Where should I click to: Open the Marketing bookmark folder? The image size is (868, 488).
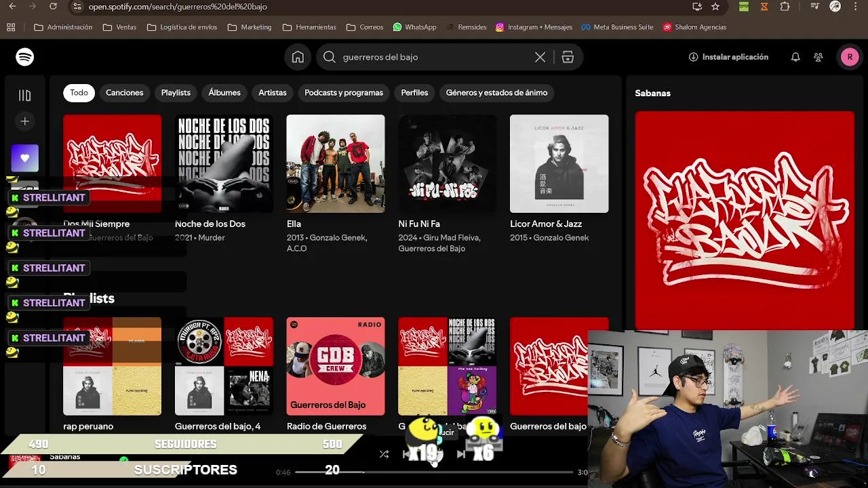tap(250, 28)
